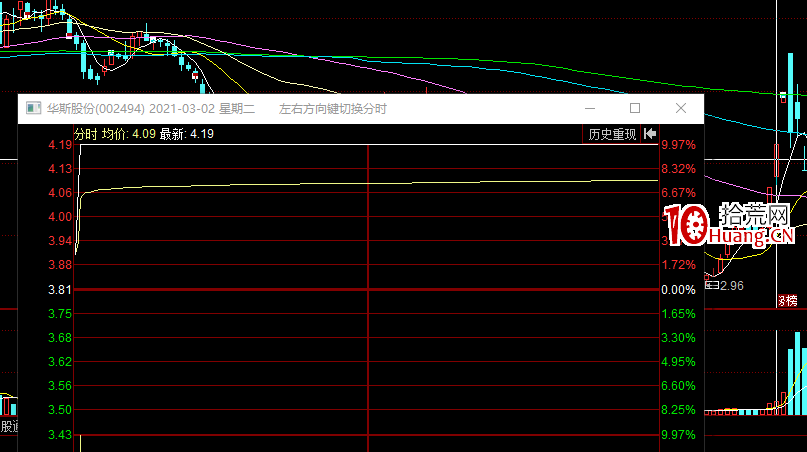The width and height of the screenshot is (807, 452).
Task: Click the 3.43 limit-down price on left axis
Action: [60, 435]
